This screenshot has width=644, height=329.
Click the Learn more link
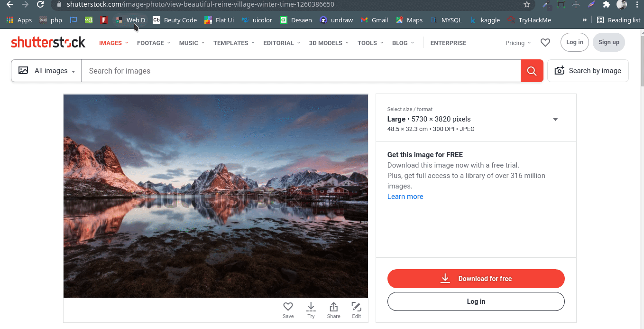(x=405, y=196)
